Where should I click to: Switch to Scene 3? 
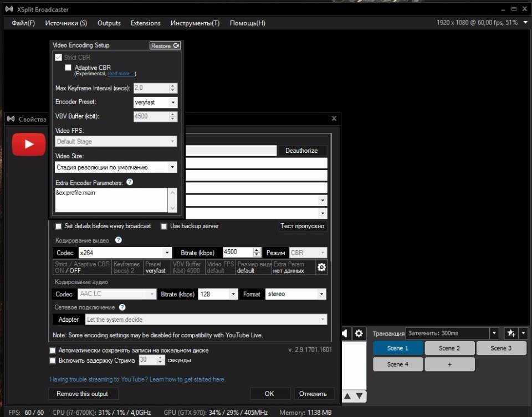pos(501,348)
